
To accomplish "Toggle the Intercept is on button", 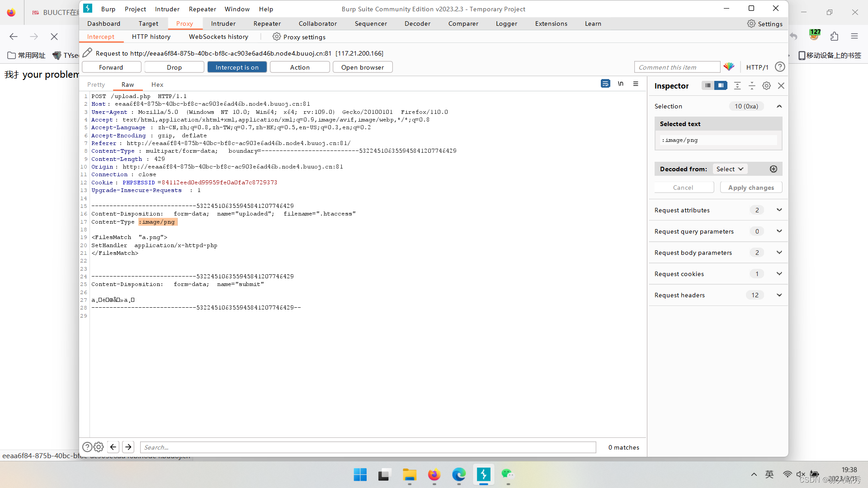I will point(237,67).
